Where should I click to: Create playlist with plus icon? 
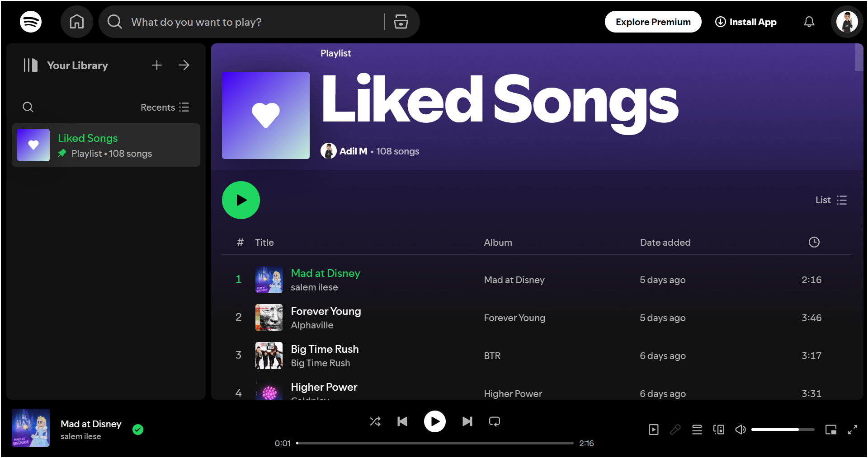(157, 65)
